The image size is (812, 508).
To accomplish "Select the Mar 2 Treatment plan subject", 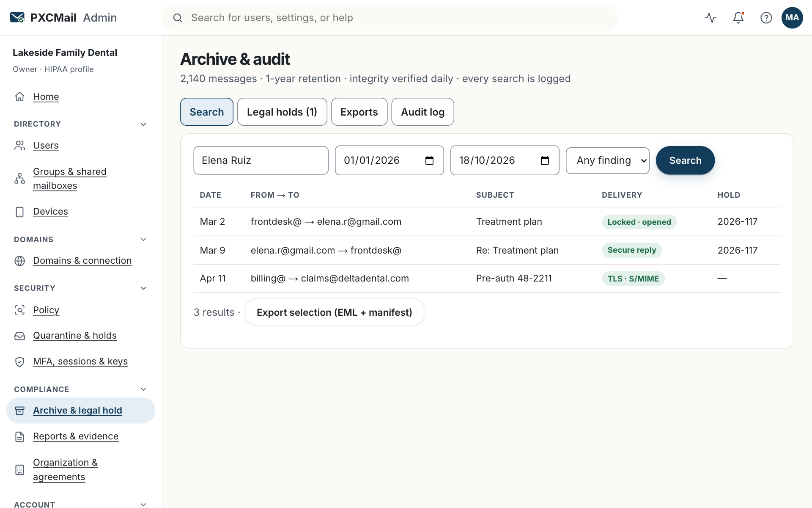I will point(509,222).
